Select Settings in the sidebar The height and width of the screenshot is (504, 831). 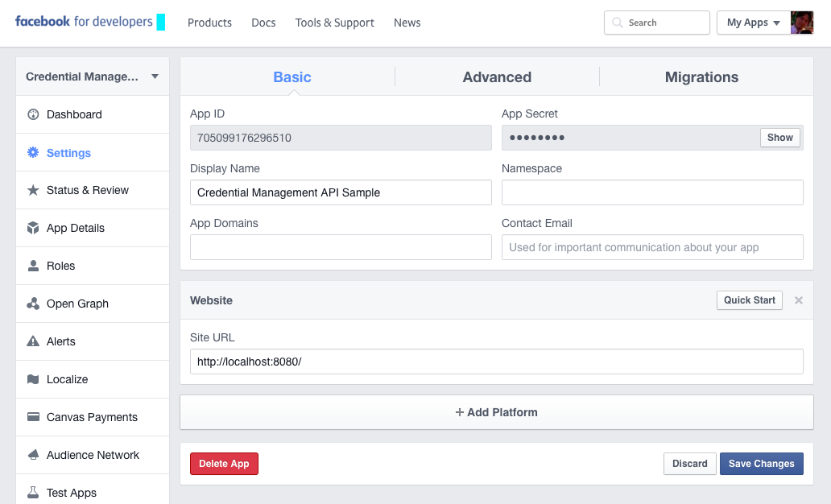pos(93,153)
